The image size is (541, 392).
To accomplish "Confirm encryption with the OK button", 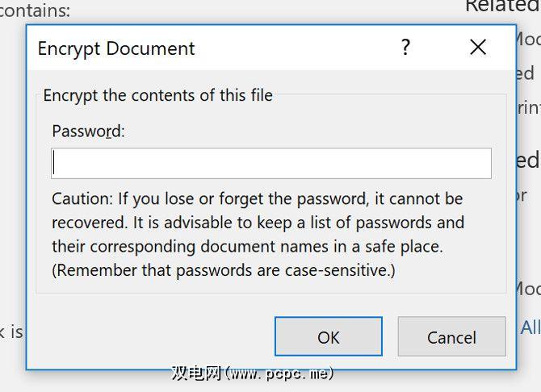I will click(329, 337).
